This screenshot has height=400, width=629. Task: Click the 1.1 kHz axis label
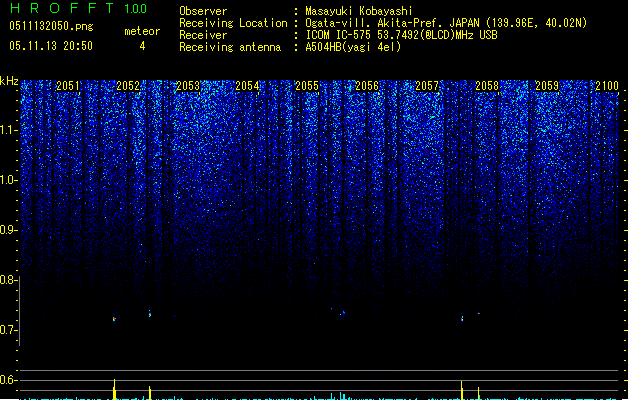(x=8, y=130)
